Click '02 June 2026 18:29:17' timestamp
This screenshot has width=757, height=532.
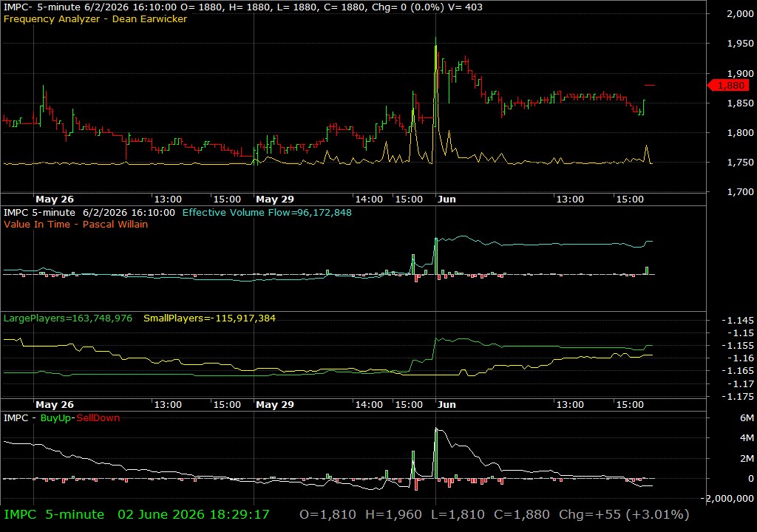coord(194,514)
